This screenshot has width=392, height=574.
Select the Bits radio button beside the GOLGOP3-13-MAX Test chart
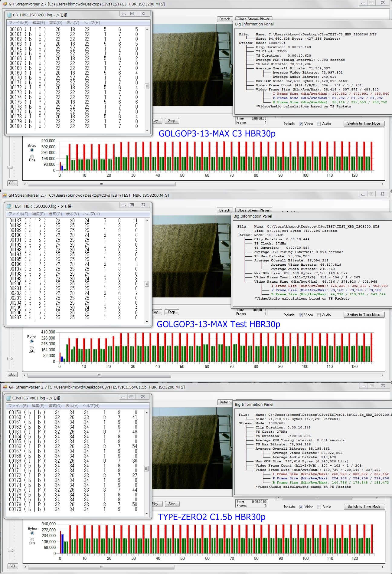click(32, 348)
